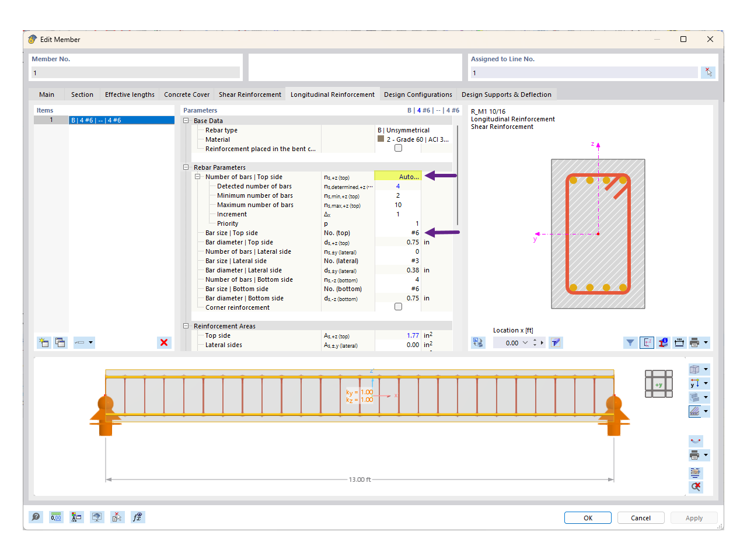Show cross-section info for the rebar layout
747x560 pixels.
click(x=663, y=342)
